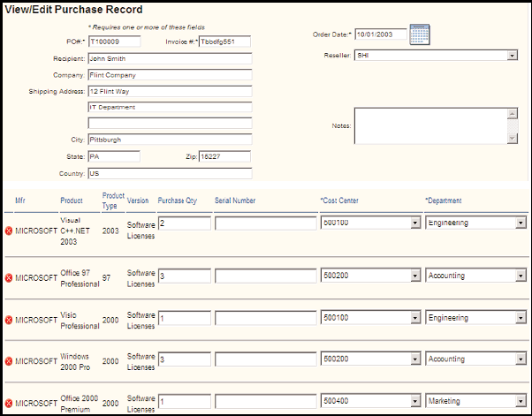Screen dimensions: 532x416
Task: Click the Version column header
Action: click(x=138, y=200)
